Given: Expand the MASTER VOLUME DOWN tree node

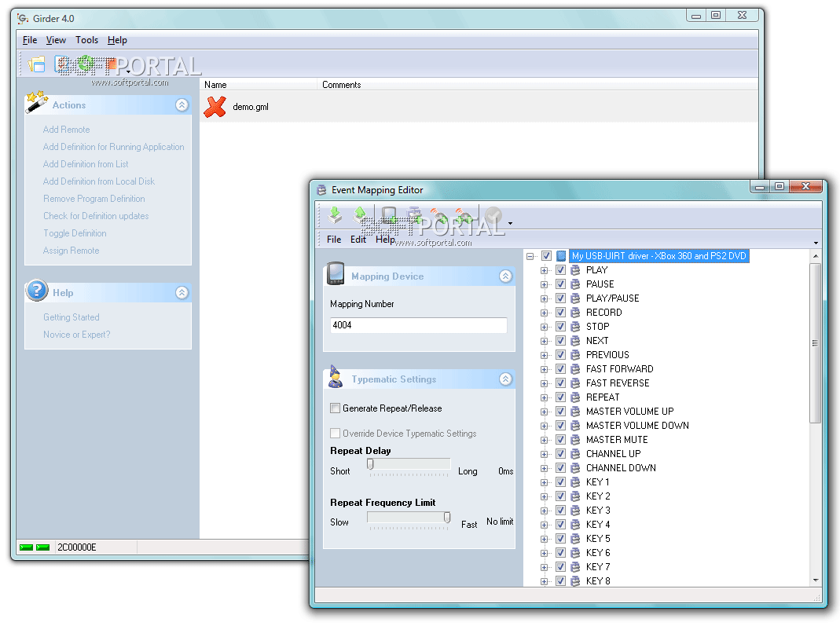Looking at the screenshot, I should point(545,426).
